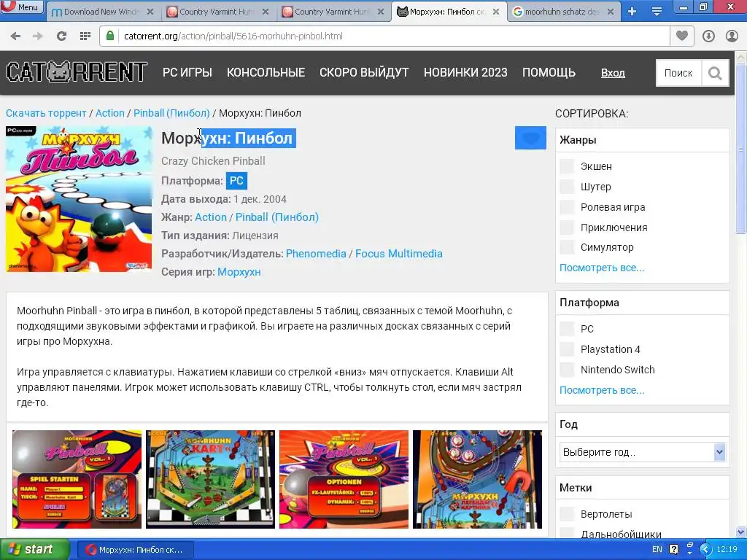This screenshot has width=747, height=560.
Task: Open the user account icon in the toolbar
Action: [x=732, y=36]
